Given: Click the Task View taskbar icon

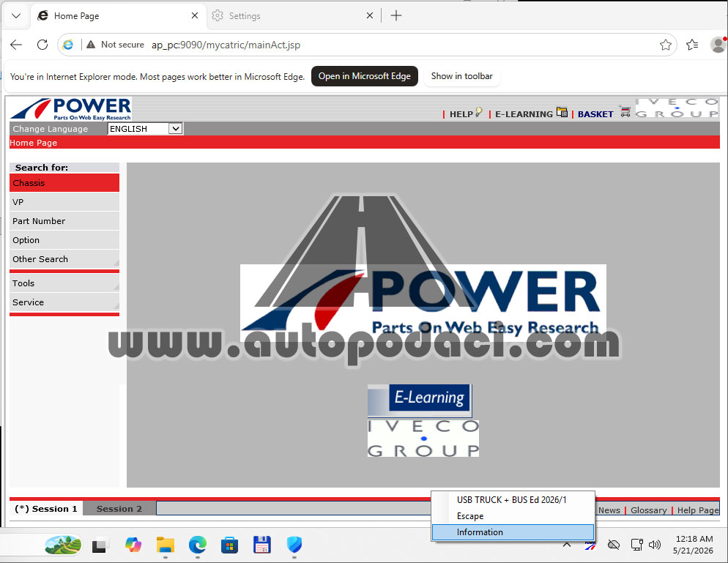Looking at the screenshot, I should click(x=100, y=545).
